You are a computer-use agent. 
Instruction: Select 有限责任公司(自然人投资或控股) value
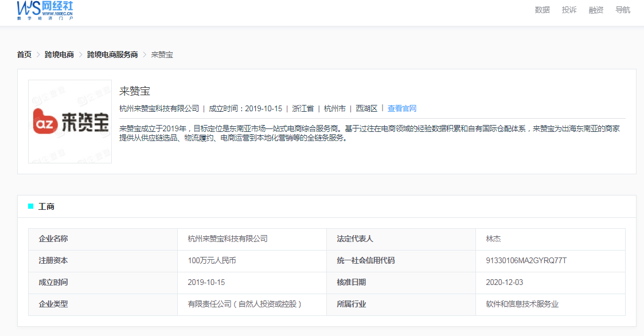[x=245, y=304]
